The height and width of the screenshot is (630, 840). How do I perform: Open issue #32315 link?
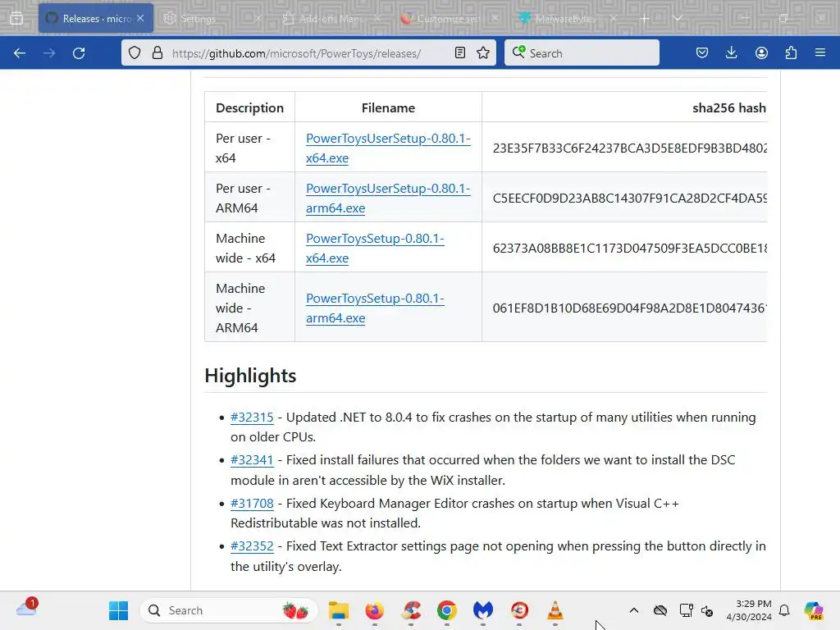click(x=252, y=418)
